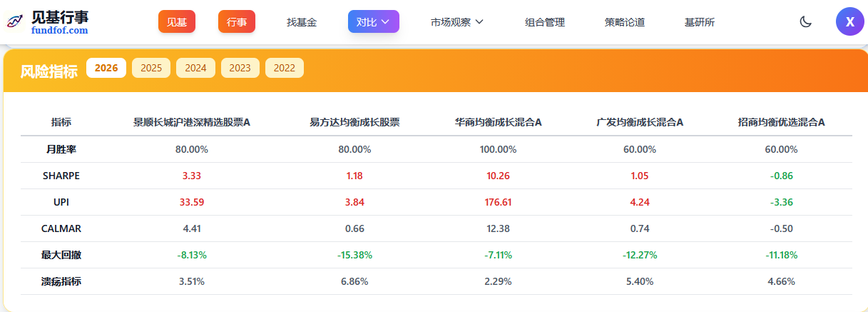The image size is (868, 312).
Task: Expand the 对比 dropdown
Action: coord(374,21)
